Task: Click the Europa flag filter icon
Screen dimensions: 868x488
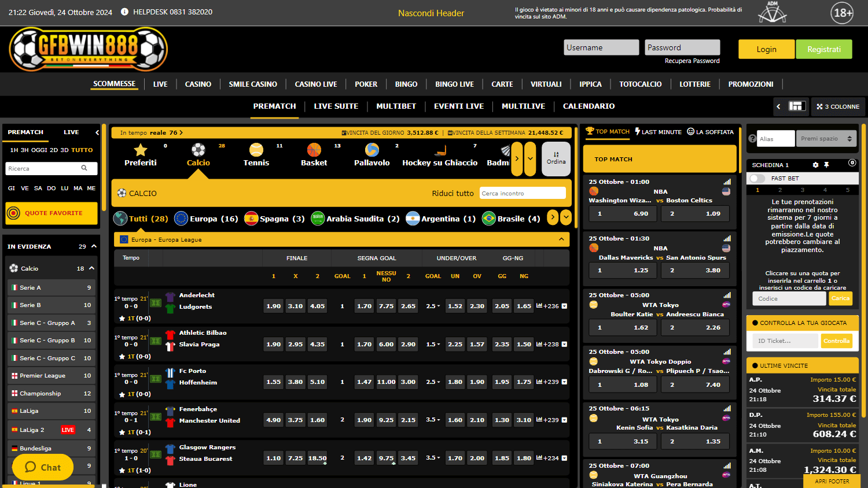Action: click(x=181, y=218)
